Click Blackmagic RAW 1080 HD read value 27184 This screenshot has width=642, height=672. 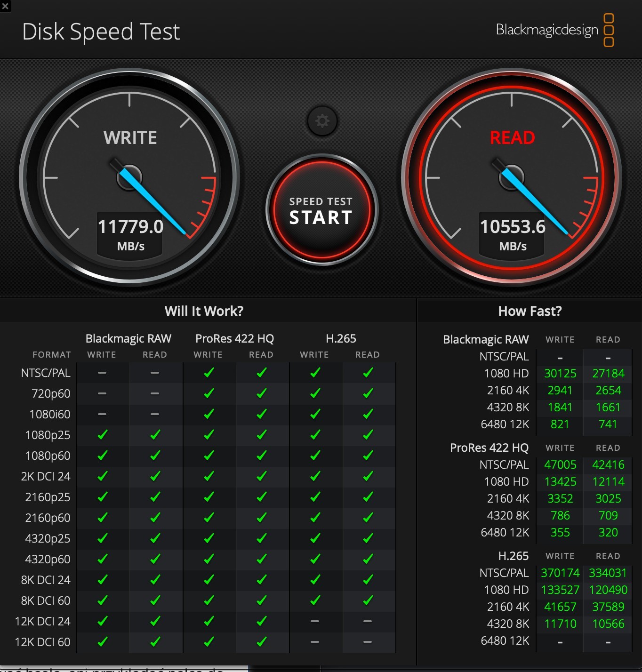pyautogui.click(x=608, y=373)
